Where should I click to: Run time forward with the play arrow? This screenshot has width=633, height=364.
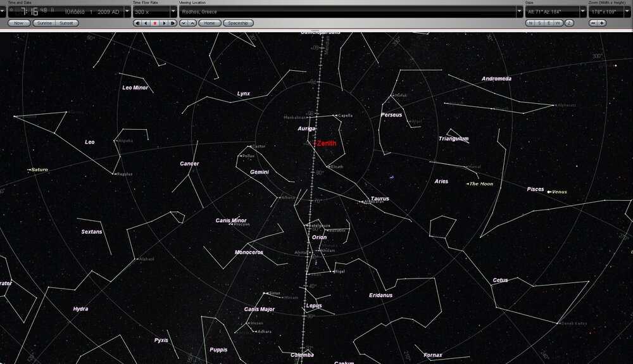164,23
